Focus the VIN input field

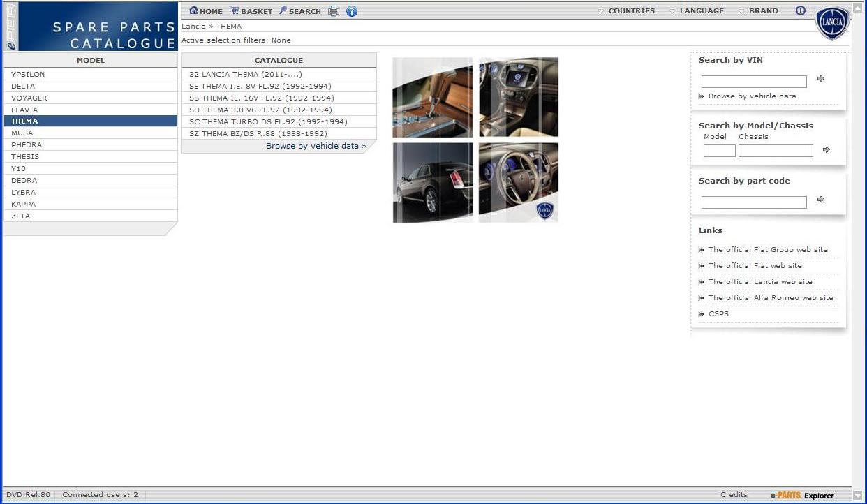point(754,82)
